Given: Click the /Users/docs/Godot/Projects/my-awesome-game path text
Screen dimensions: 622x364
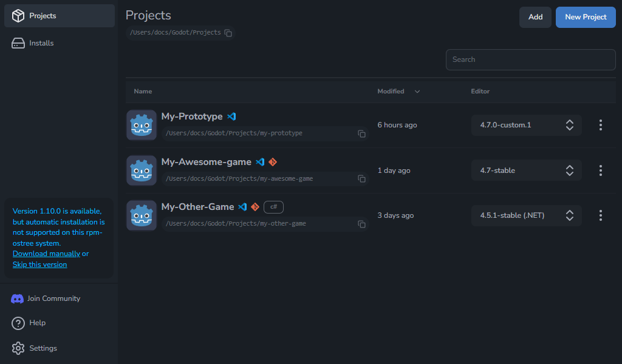Looking at the screenshot, I should tap(239, 178).
